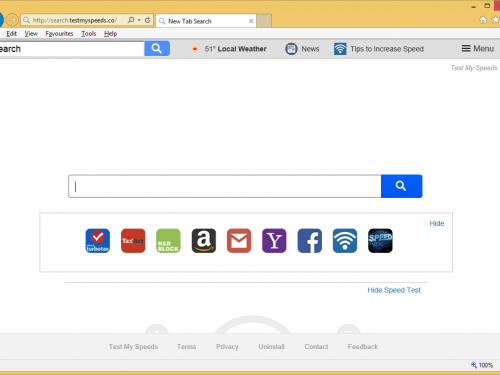Open the TurboTax shortcut icon

click(x=98, y=241)
